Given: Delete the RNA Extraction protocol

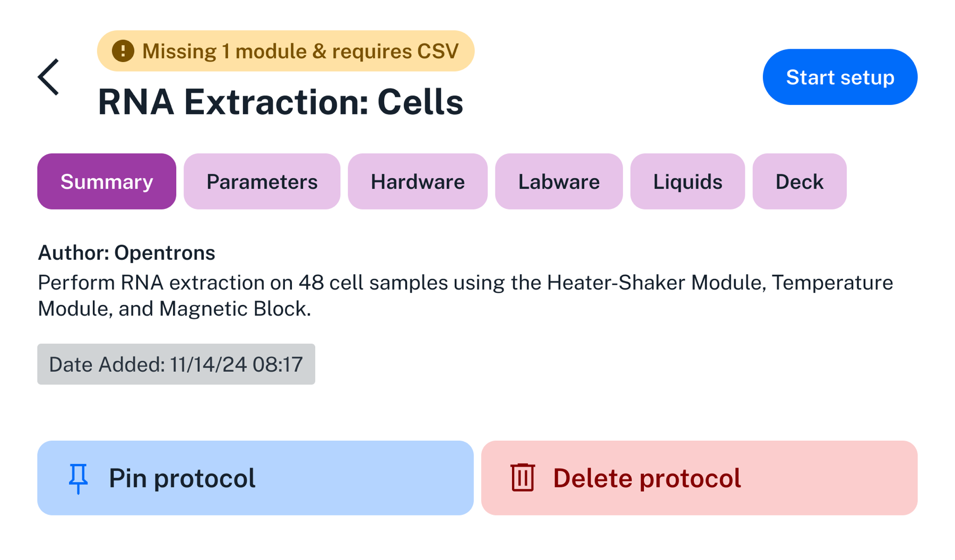Looking at the screenshot, I should point(700,477).
